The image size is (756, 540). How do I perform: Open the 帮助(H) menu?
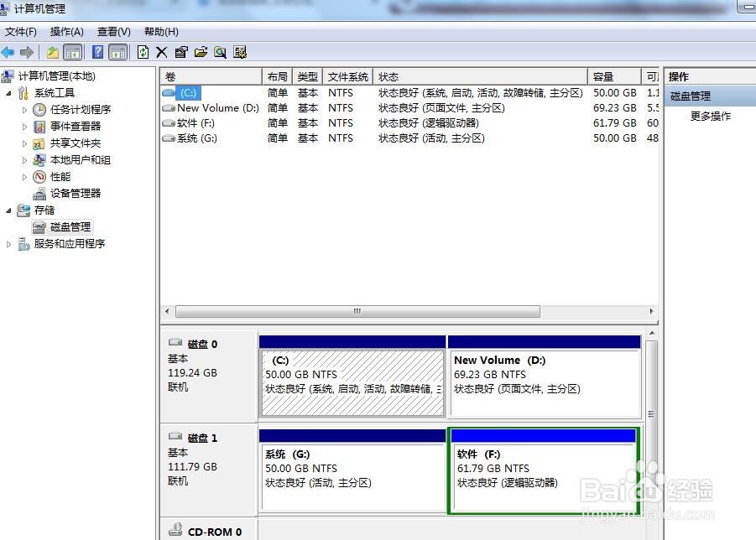pos(161,32)
